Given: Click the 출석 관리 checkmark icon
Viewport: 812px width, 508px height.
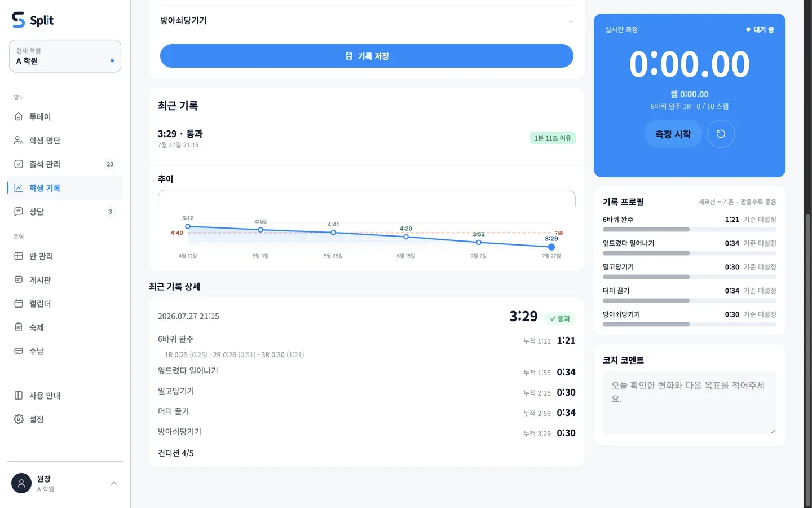Looking at the screenshot, I should coord(19,164).
